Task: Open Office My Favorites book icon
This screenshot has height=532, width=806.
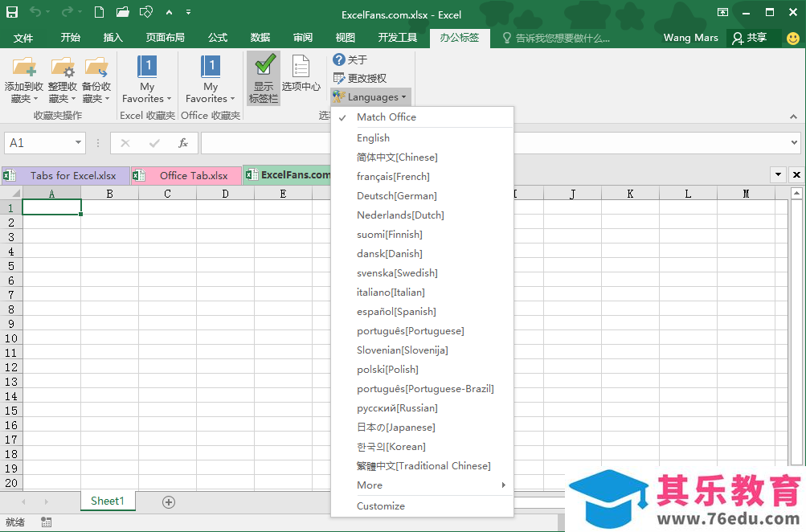Action: [211, 67]
